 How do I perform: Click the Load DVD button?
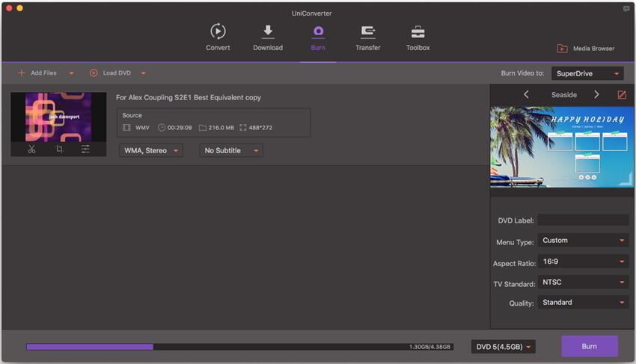(110, 73)
